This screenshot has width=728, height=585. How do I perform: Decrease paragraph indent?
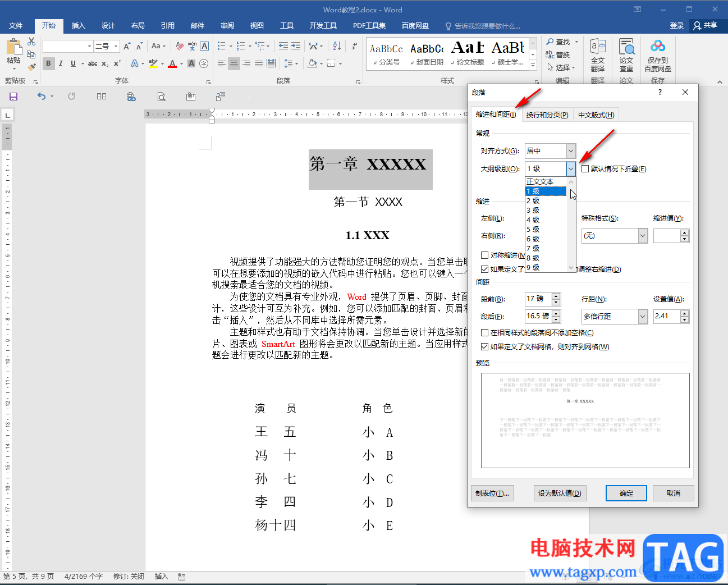(283, 46)
